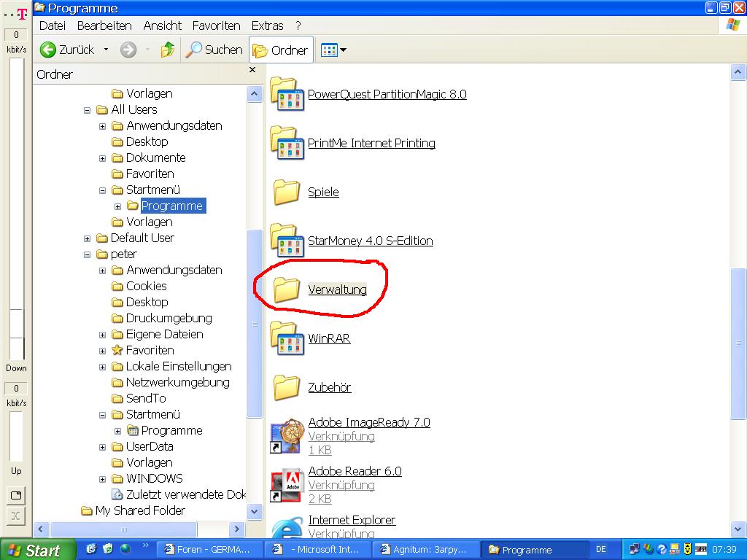This screenshot has width=747, height=560.
Task: Select the Verwaltung folder icon
Action: [287, 289]
